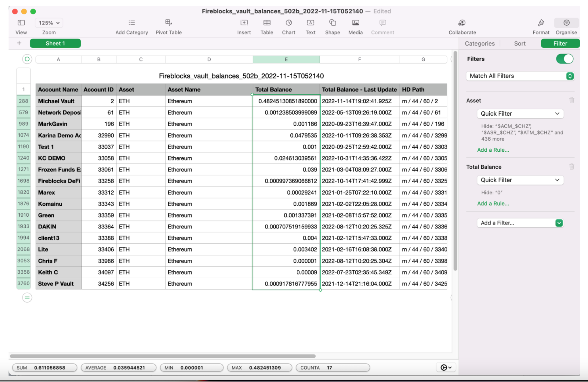588x382 pixels.
Task: Click the MIN status bar value
Action: (192, 368)
